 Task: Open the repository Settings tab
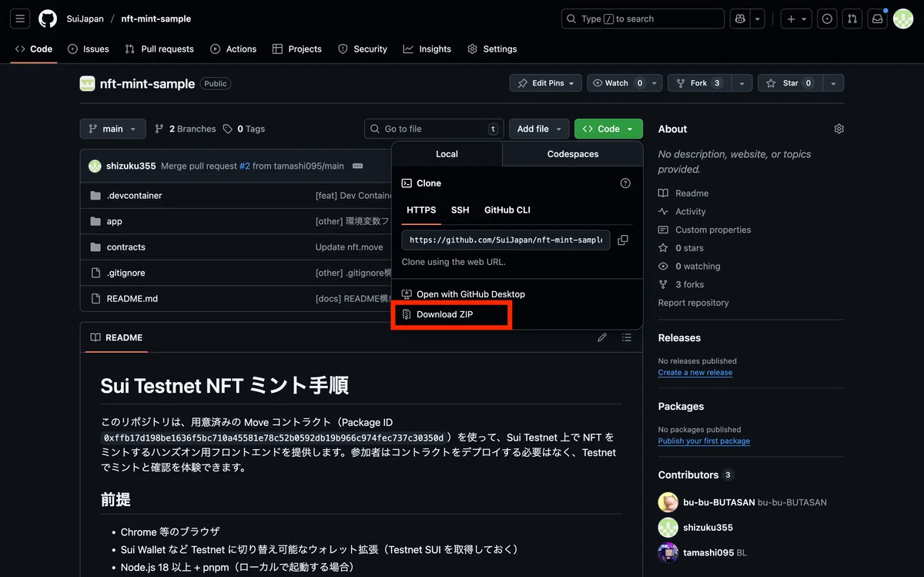tap(492, 49)
